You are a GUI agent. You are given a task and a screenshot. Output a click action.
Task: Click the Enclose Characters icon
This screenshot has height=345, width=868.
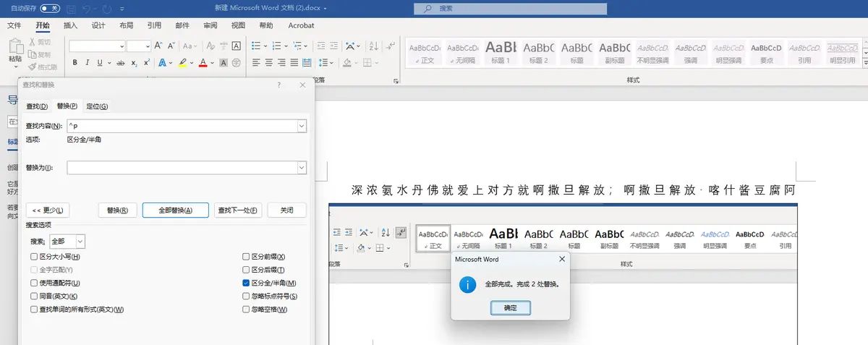click(237, 63)
